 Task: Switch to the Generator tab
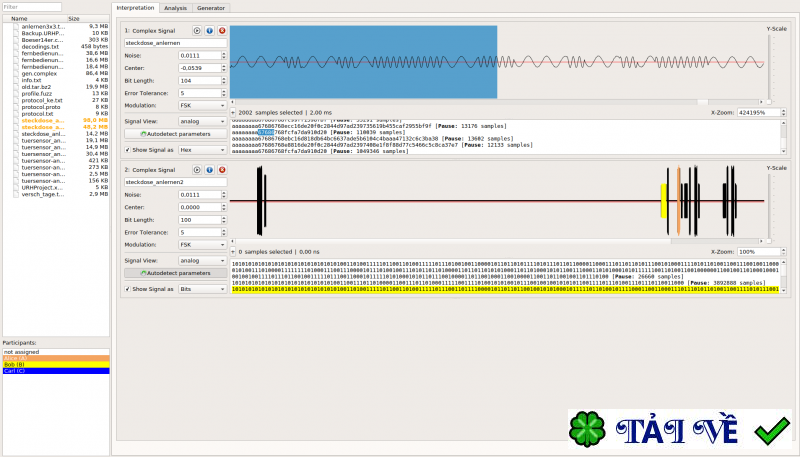point(210,7)
